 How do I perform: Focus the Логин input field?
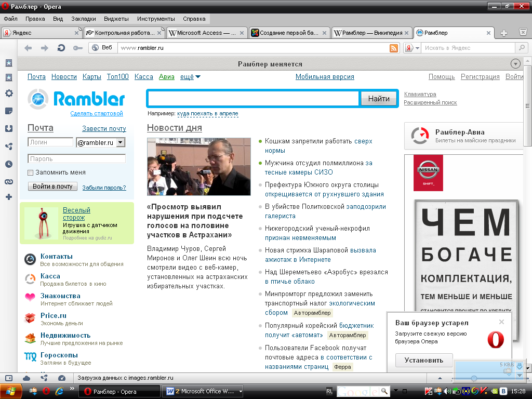coord(50,142)
